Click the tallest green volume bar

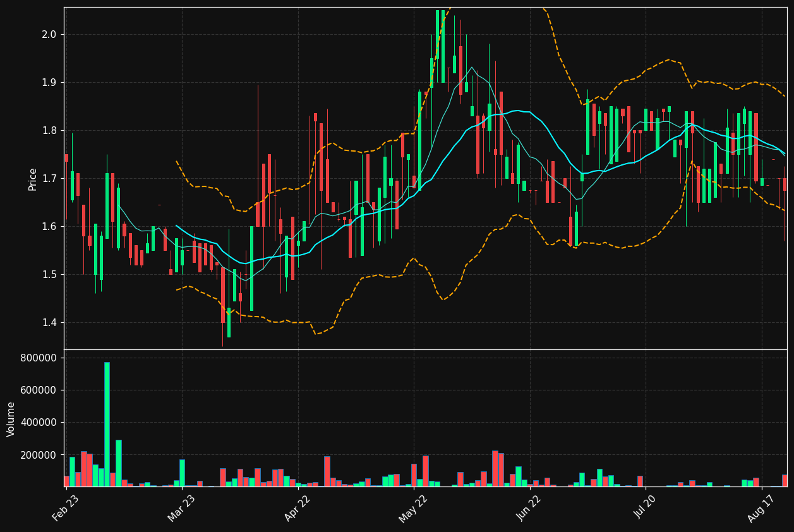(x=107, y=424)
